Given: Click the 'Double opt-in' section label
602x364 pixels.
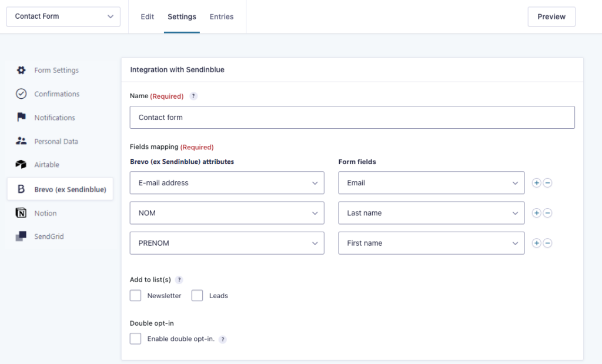Looking at the screenshot, I should pyautogui.click(x=152, y=323).
